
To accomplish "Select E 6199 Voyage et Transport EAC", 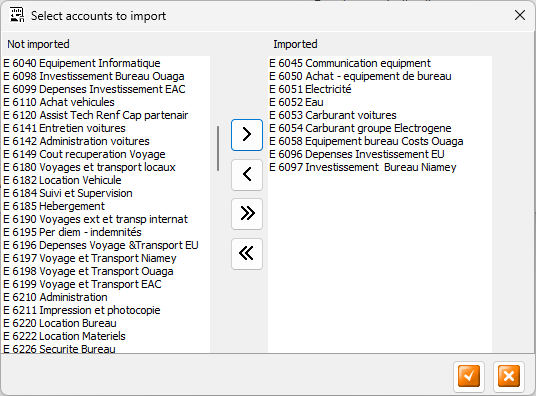I will 106,284.
